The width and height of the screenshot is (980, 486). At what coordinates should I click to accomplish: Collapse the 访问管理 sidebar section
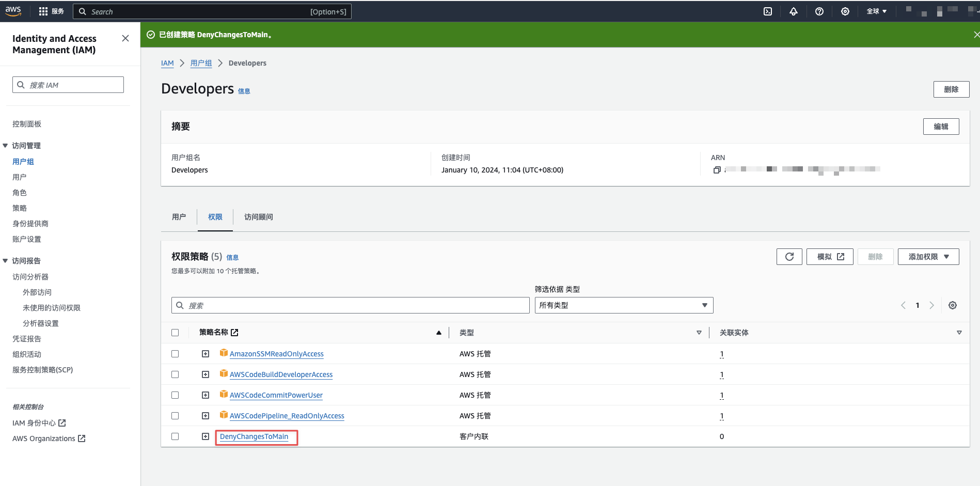pyautogui.click(x=5, y=146)
